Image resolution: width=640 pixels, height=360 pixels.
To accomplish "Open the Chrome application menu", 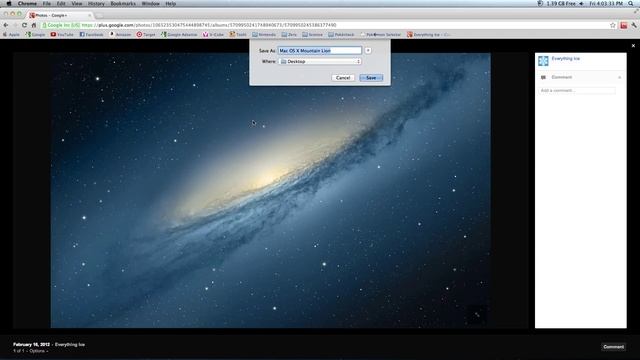I will pos(27,3).
